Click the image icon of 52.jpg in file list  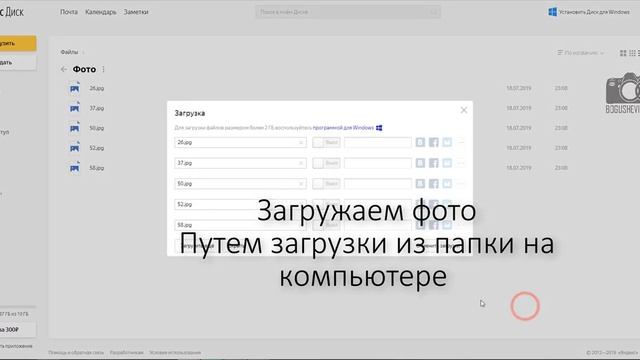click(x=75, y=148)
